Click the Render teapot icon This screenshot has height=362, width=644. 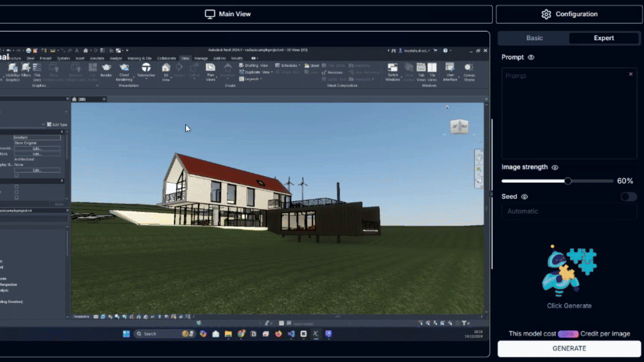106,68
